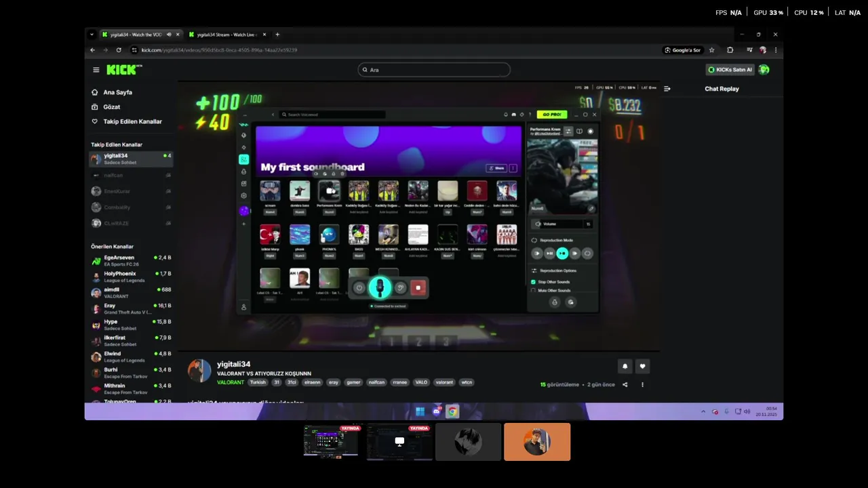
Task: Play the 'İstiklal Marşı' Turkish flag sound
Action: (270, 235)
